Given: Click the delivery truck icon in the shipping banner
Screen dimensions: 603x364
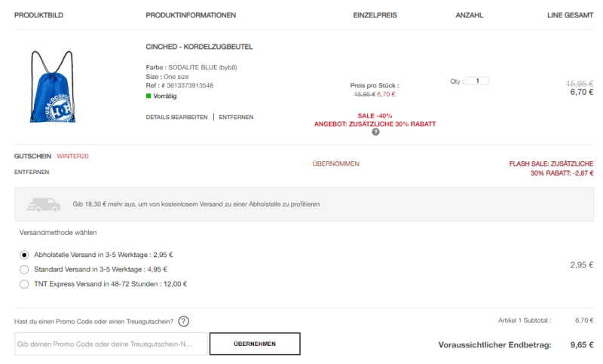Looking at the screenshot, I should point(44,204).
